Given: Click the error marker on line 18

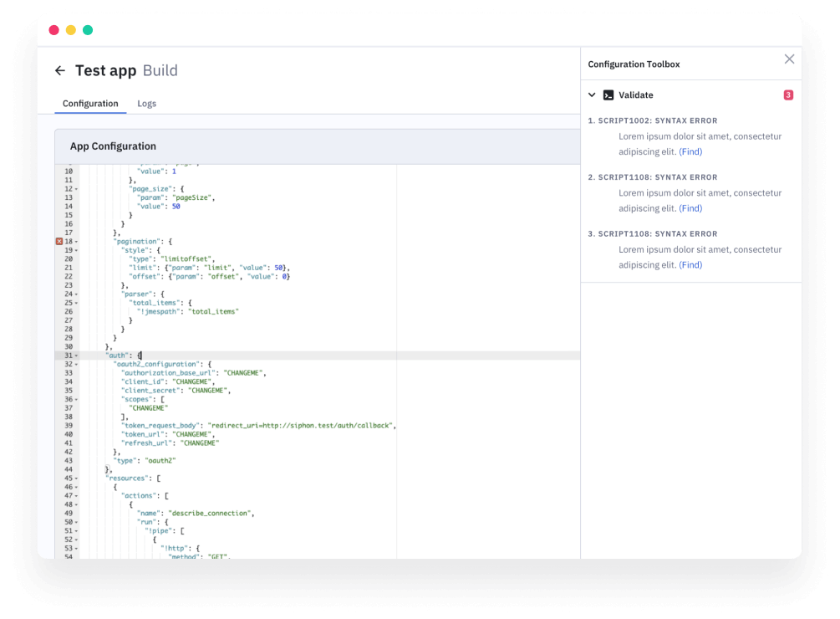Looking at the screenshot, I should [x=59, y=241].
